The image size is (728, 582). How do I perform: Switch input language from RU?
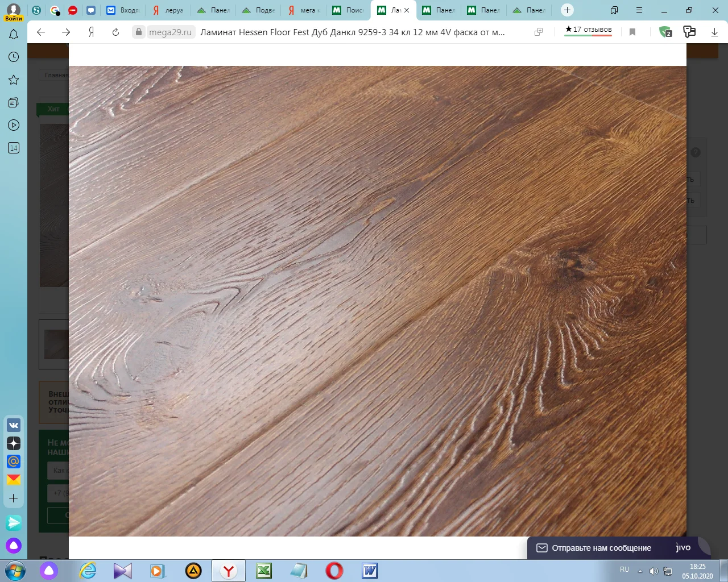(624, 569)
